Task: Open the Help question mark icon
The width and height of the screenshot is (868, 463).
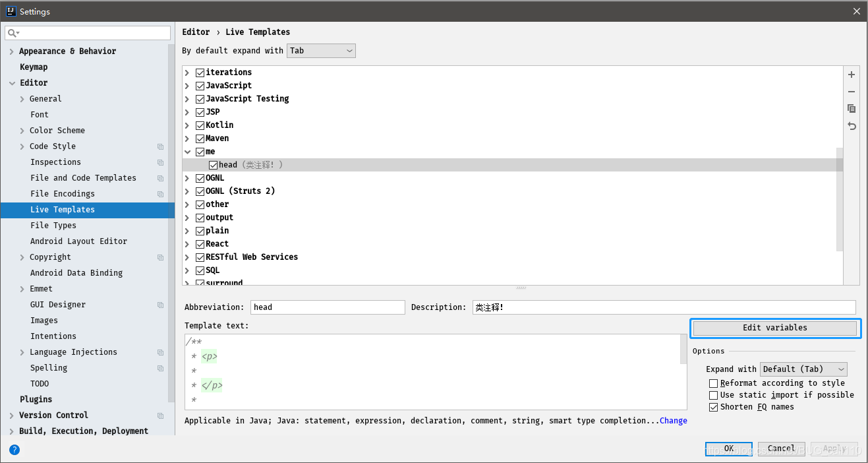Action: coord(14,449)
